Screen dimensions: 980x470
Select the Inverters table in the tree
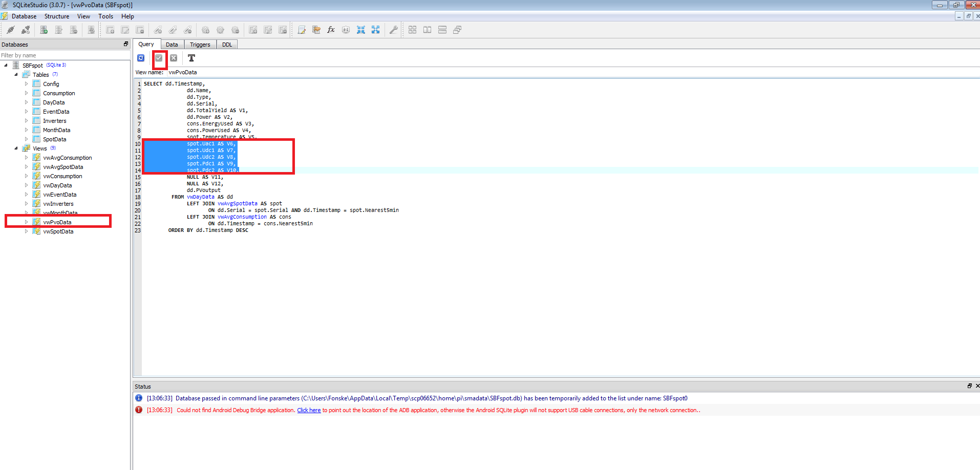[x=55, y=121]
